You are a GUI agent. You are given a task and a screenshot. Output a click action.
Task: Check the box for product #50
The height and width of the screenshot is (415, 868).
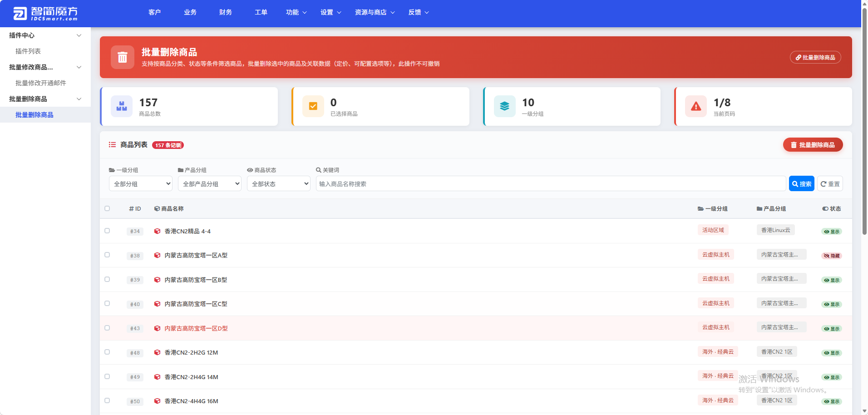click(107, 400)
